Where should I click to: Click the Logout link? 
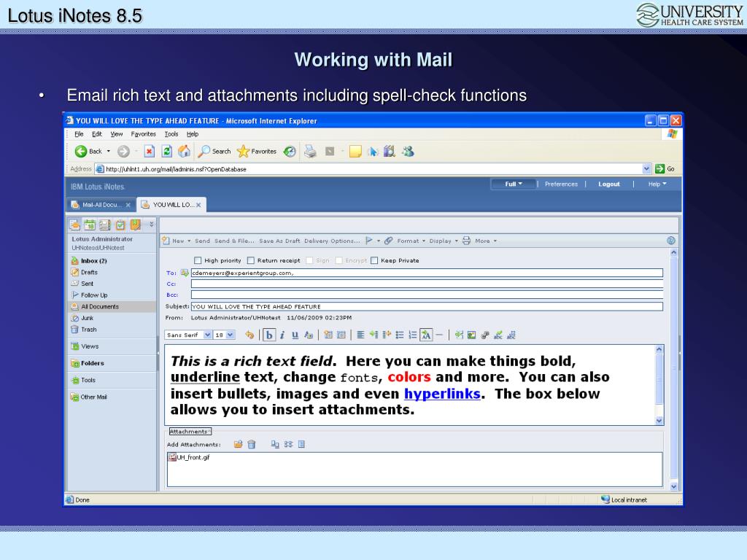pos(609,184)
